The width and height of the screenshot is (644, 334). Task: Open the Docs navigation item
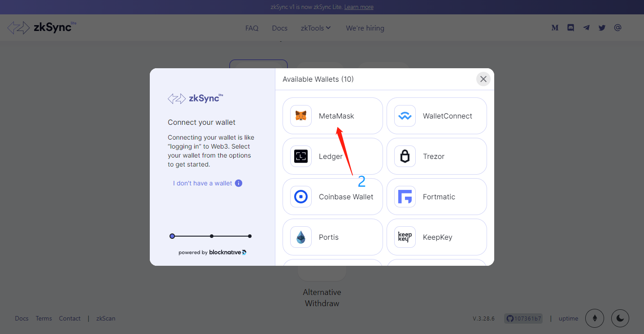tap(280, 28)
